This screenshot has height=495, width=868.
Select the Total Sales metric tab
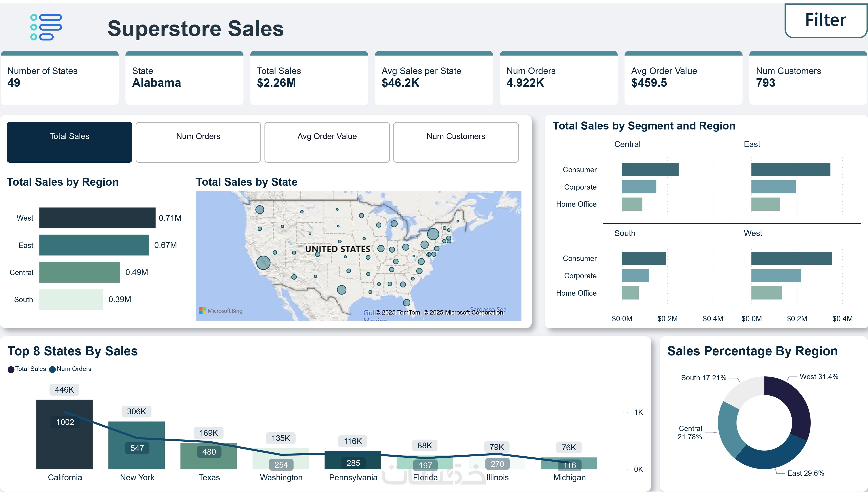point(69,142)
